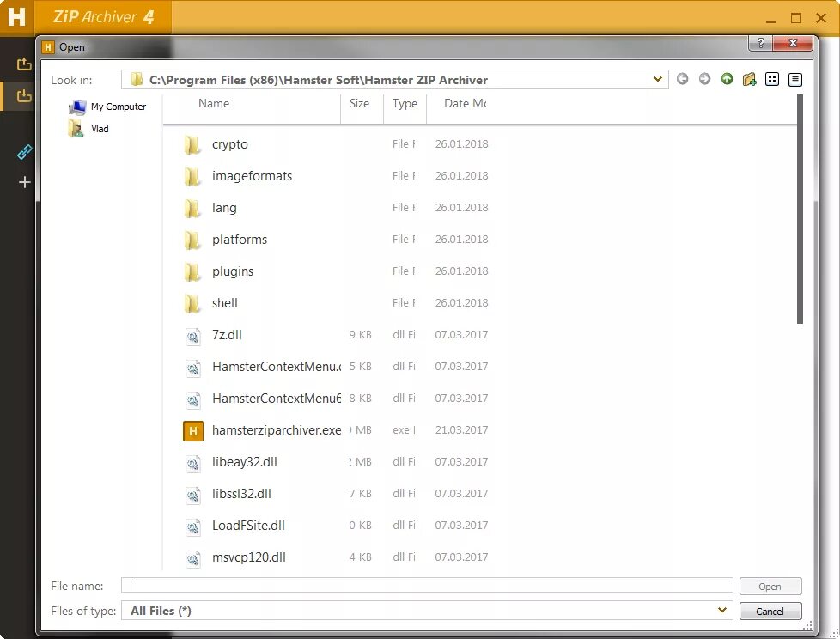Sort by the Size column header
Viewport: 840px width, 639px height.
[x=362, y=103]
